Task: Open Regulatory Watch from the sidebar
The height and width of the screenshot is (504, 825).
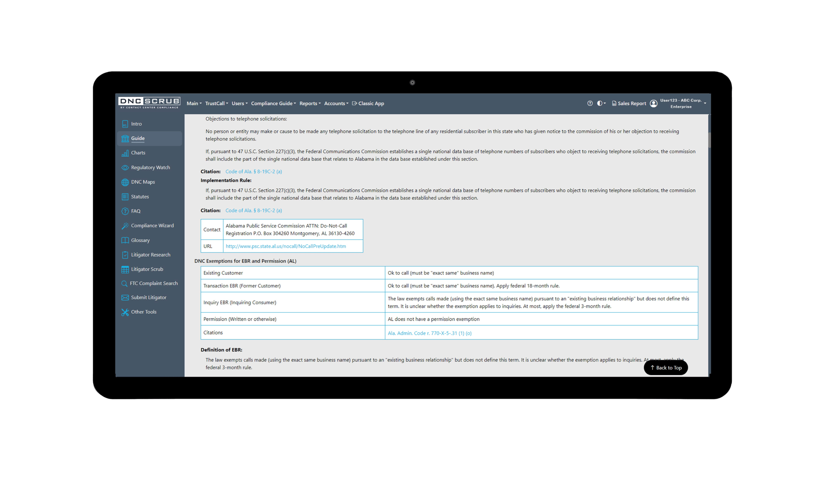Action: 151,167
